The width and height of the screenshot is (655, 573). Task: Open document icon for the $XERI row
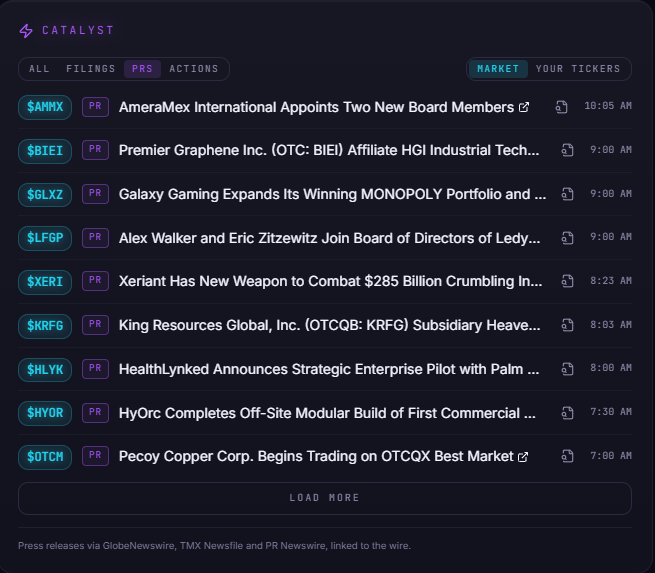pyautogui.click(x=567, y=281)
